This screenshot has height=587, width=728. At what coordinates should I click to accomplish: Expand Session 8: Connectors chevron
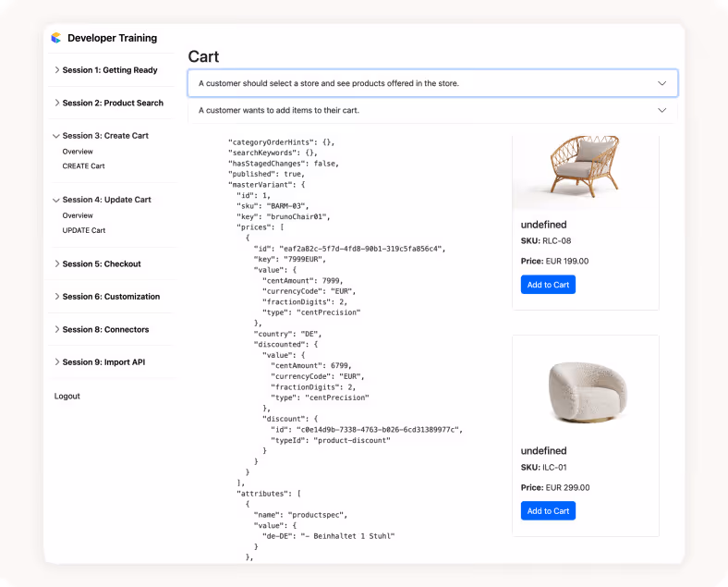point(56,329)
